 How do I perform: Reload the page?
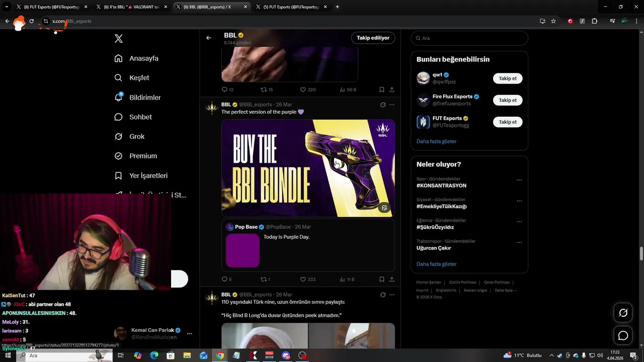[31, 21]
